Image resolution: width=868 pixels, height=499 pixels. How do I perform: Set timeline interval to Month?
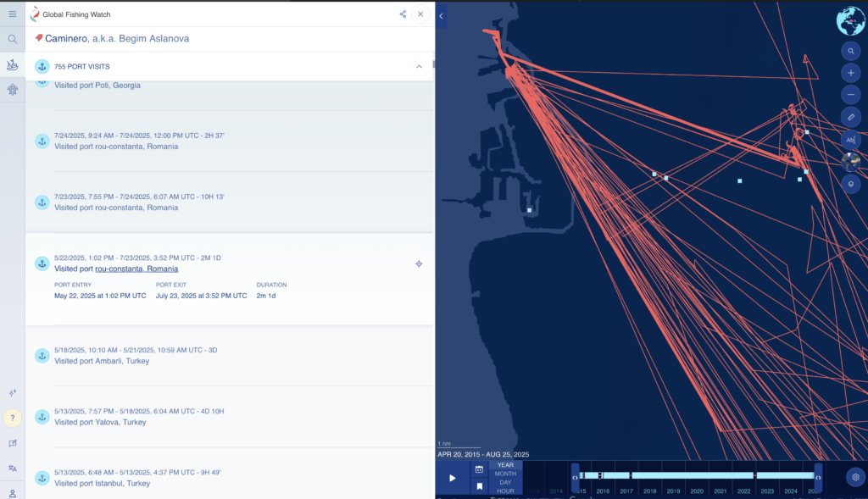coord(505,474)
